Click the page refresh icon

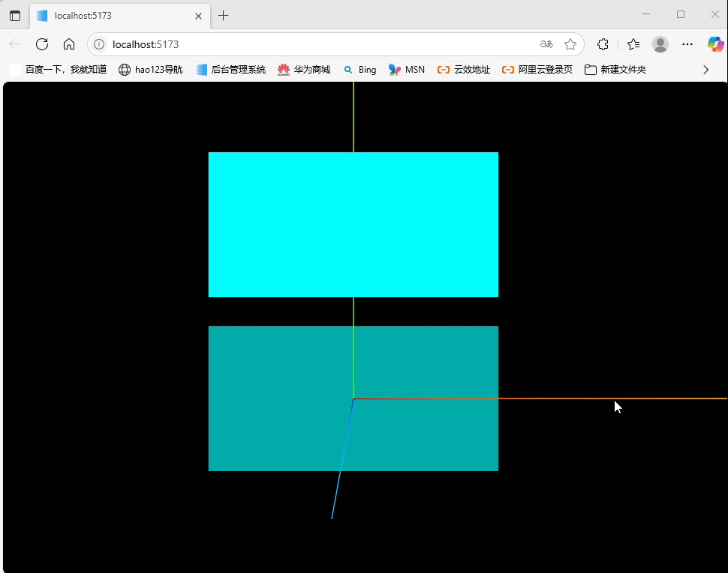42,44
